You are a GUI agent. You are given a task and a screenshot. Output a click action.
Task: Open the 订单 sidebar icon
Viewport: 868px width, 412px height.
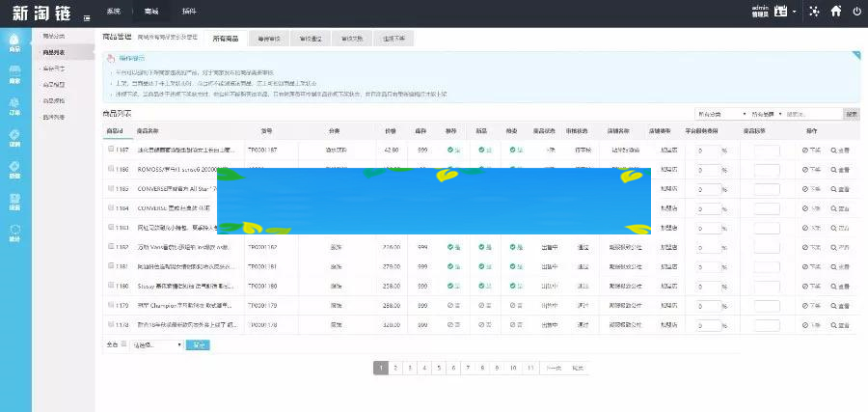point(14,107)
